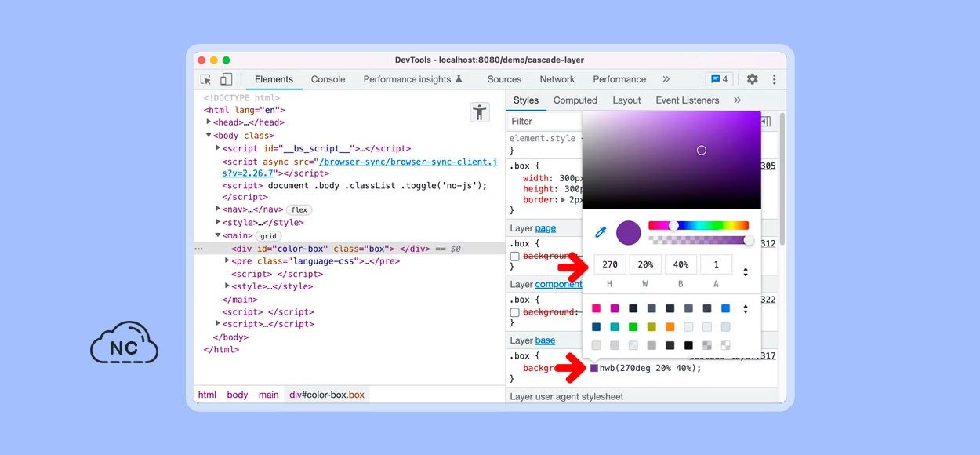Image resolution: width=980 pixels, height=455 pixels.
Task: Click the base layer link
Action: click(545, 340)
